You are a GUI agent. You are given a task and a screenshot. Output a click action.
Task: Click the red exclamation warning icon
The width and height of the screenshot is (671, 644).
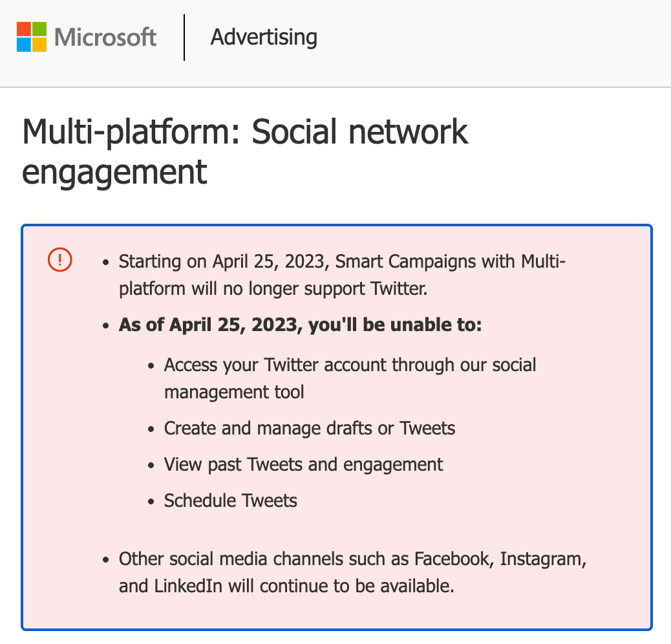click(x=60, y=260)
